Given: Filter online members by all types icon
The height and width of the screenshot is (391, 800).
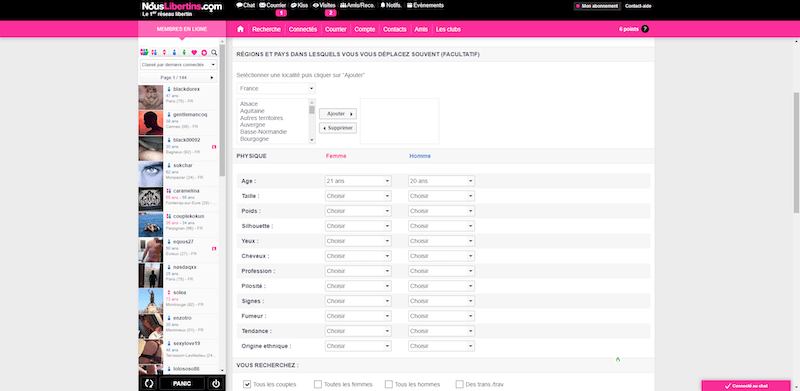Looking at the screenshot, I should (144, 52).
